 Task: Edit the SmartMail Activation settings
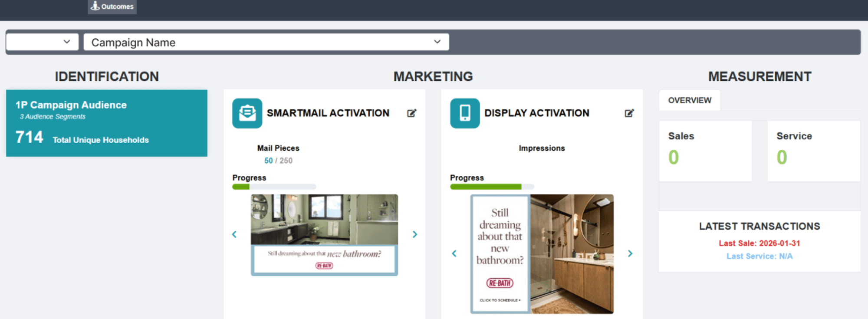411,113
